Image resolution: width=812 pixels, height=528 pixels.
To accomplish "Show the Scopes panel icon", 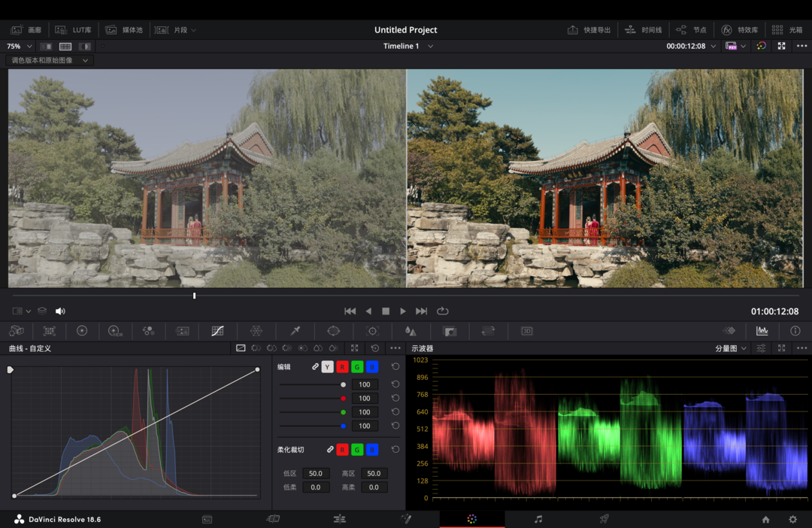I will tap(762, 331).
